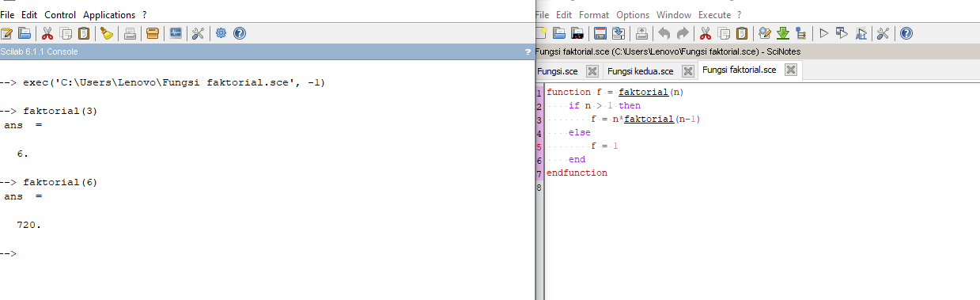Paste clipboard icon in SciNotes toolbar
This screenshot has width=980, height=300.
(x=741, y=33)
